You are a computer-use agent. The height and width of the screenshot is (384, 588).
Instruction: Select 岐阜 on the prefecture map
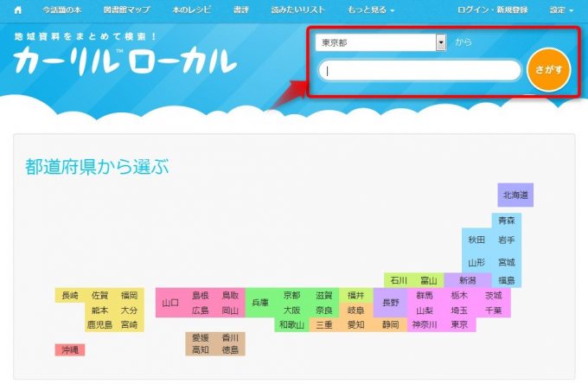point(356,310)
